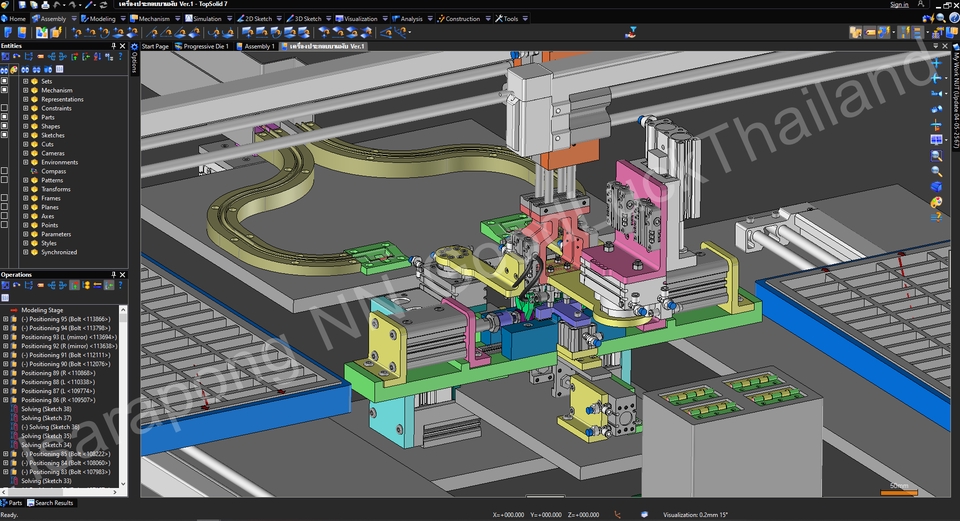Toggle the checkbox in the Parts row
Viewport: 960px width, 521px height.
click(4, 117)
